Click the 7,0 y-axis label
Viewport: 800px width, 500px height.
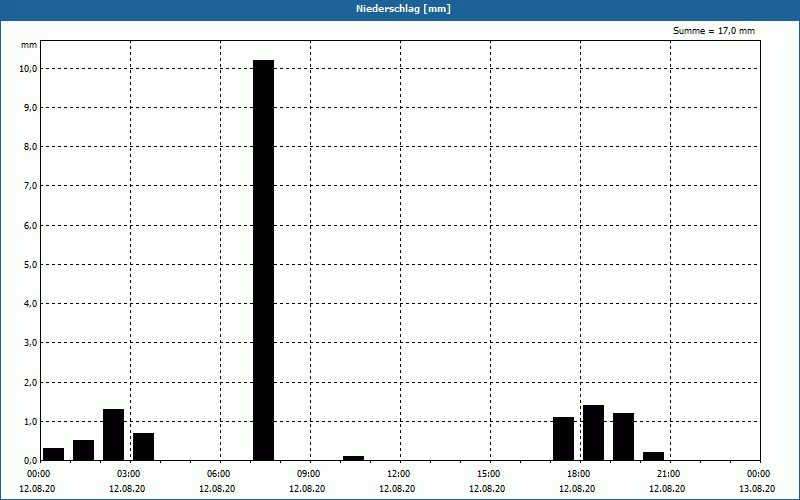coord(30,186)
